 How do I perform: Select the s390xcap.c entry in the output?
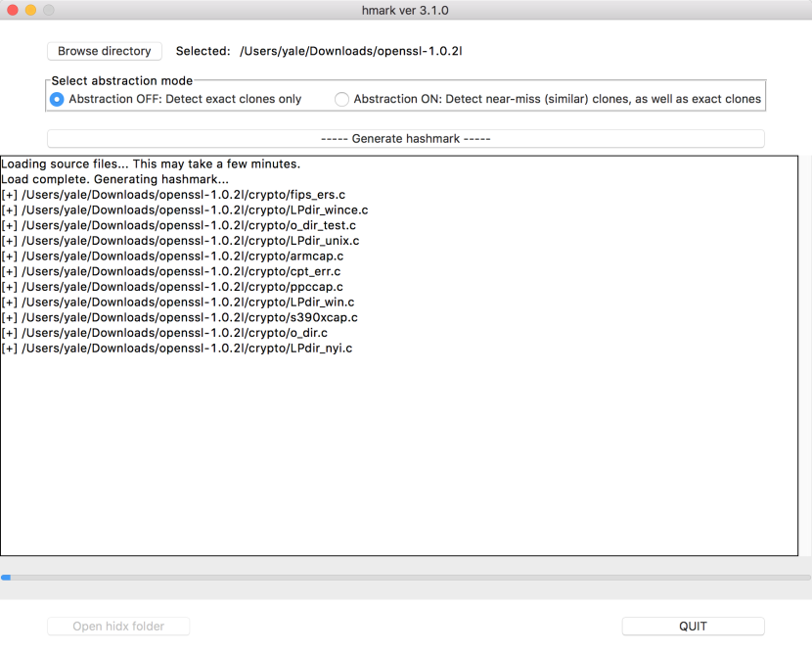pos(177,317)
